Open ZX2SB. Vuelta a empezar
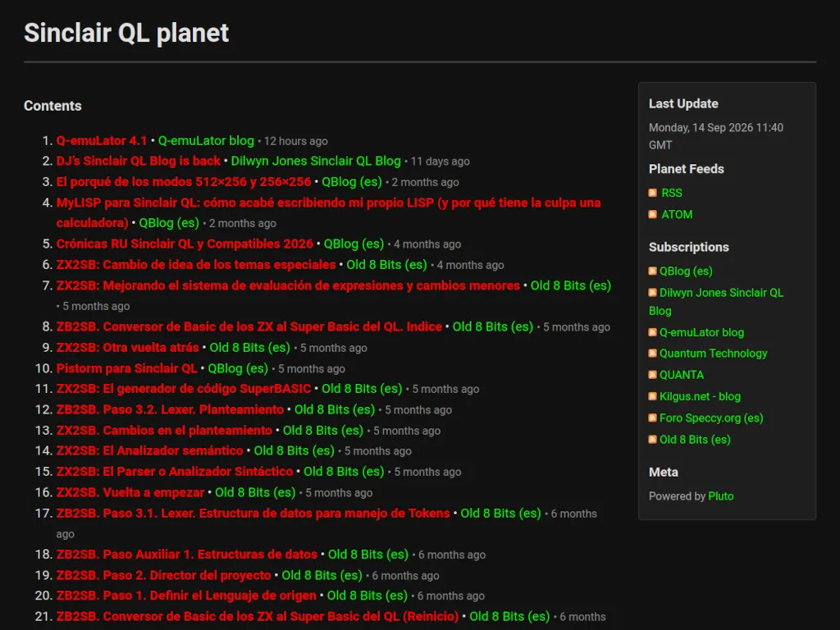The height and width of the screenshot is (630, 840). [130, 493]
